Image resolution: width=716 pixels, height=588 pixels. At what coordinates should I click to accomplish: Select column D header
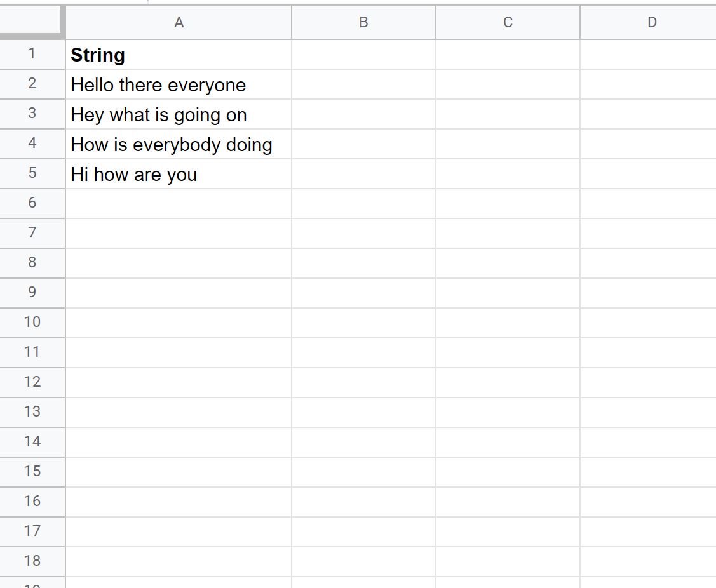pos(649,22)
